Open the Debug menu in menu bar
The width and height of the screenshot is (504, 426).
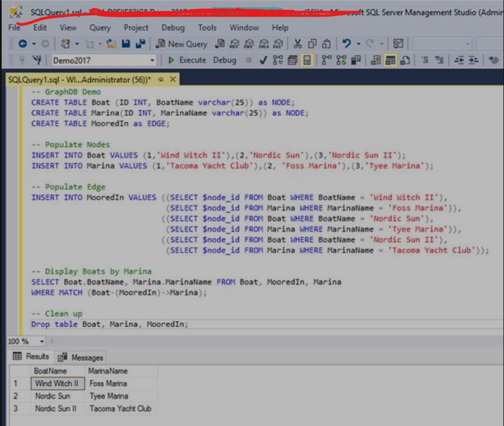coord(173,28)
